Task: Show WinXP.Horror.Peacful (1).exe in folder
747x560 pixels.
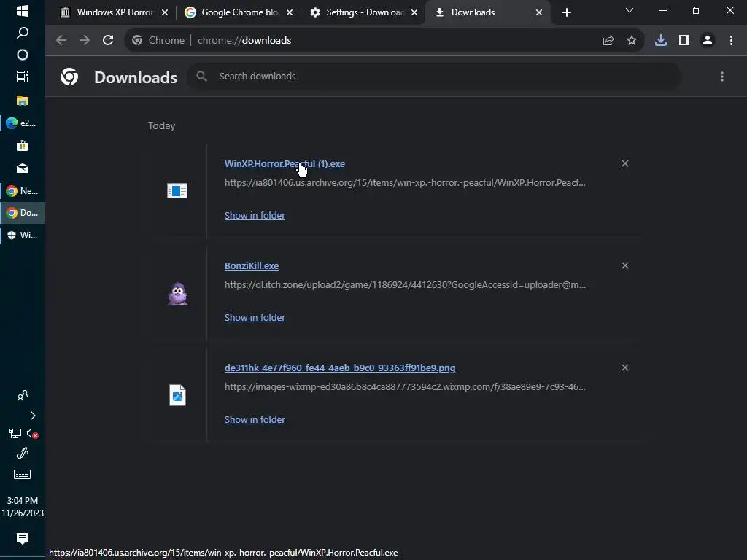Action: point(255,215)
